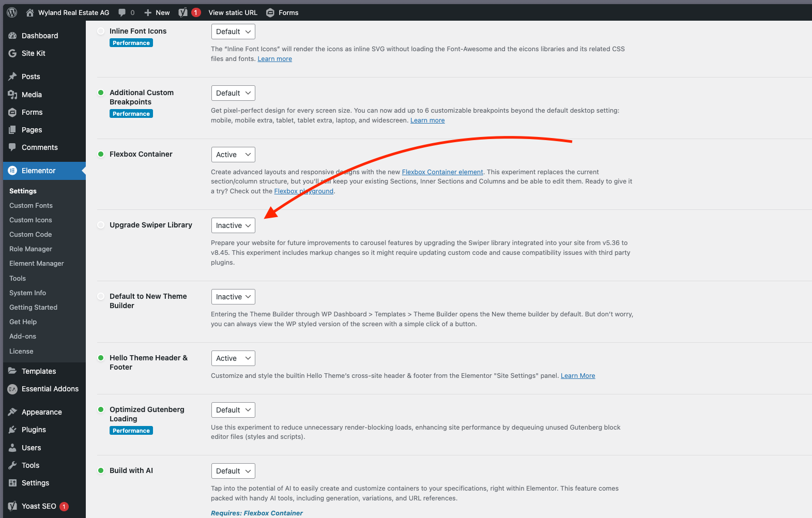
Task: Open Flexbox Container element link
Action: [x=442, y=172]
